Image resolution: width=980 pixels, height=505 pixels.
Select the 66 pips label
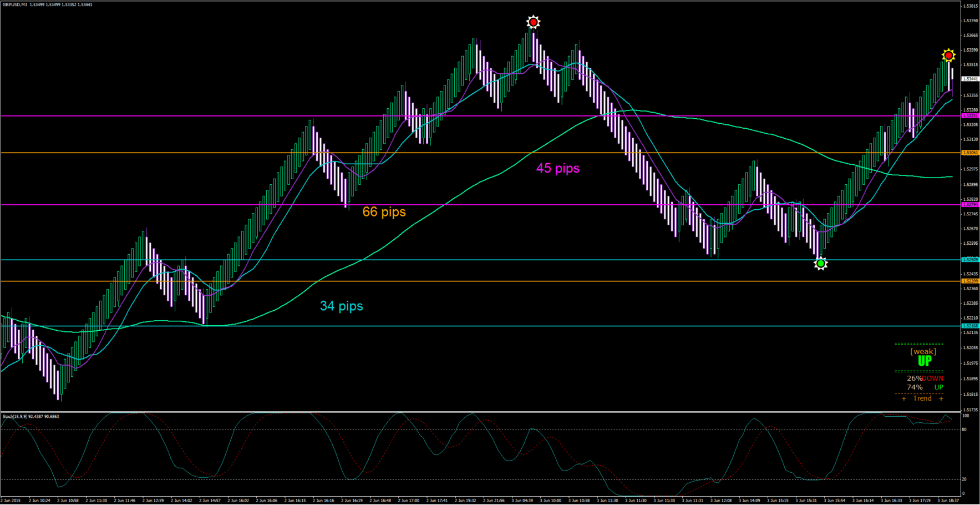(x=384, y=212)
